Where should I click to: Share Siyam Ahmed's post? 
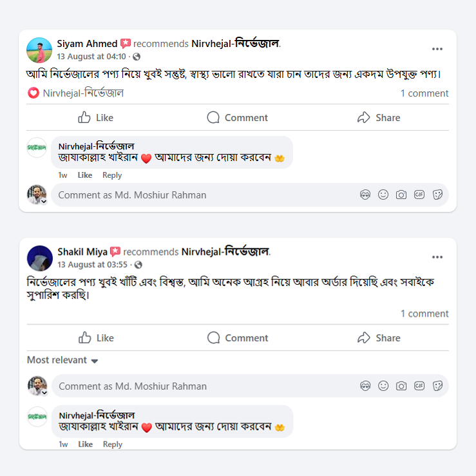point(379,117)
